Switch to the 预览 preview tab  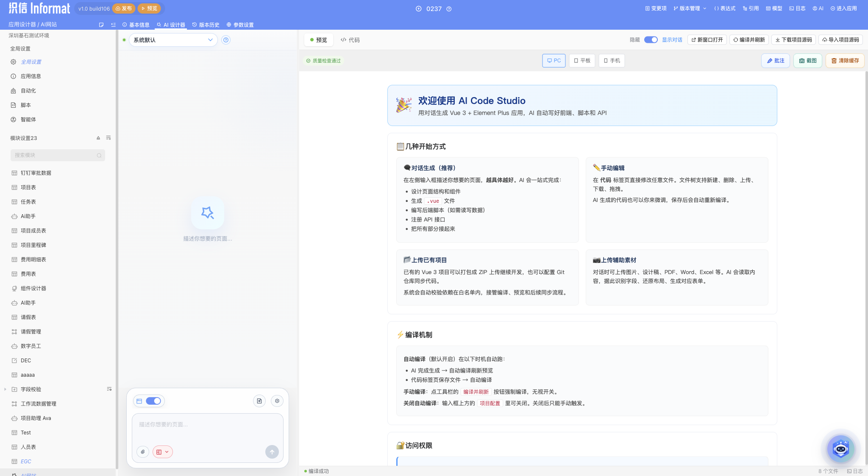point(319,40)
